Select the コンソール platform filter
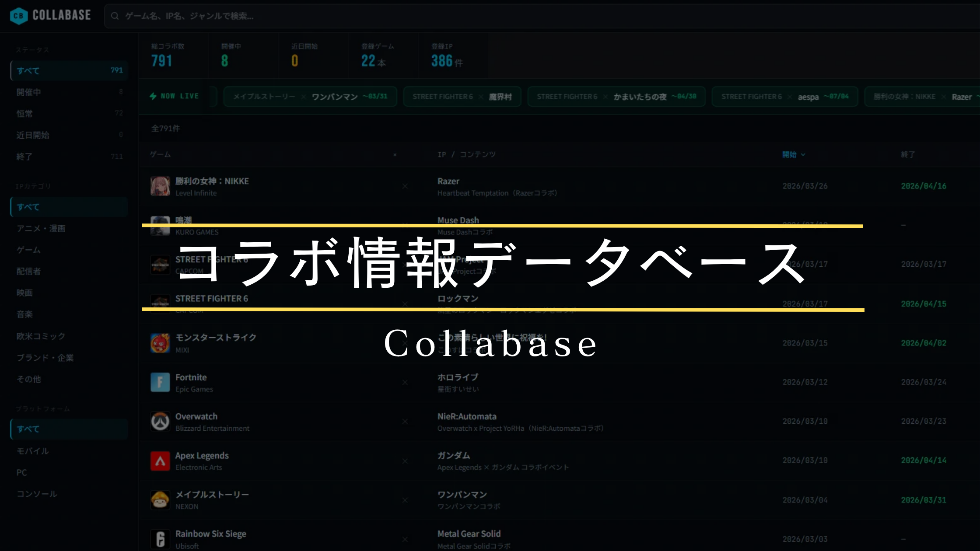980x551 pixels. tap(37, 494)
